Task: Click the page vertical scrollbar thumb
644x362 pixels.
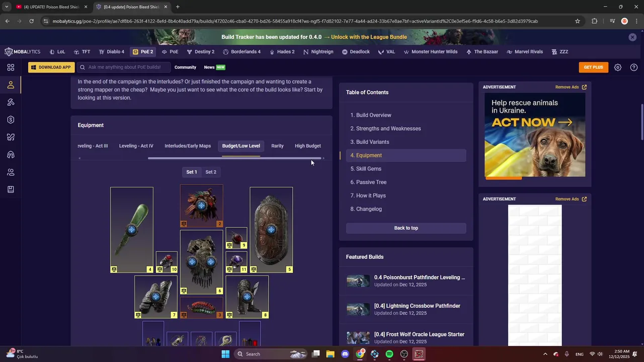Action: (x=641, y=122)
